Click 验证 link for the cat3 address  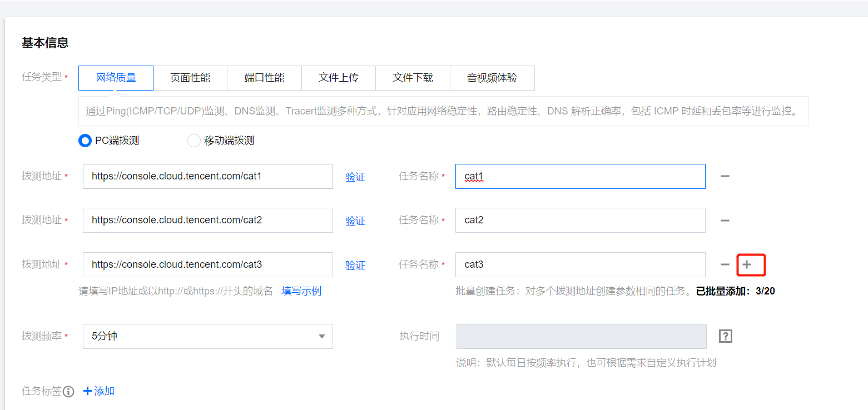pos(355,266)
